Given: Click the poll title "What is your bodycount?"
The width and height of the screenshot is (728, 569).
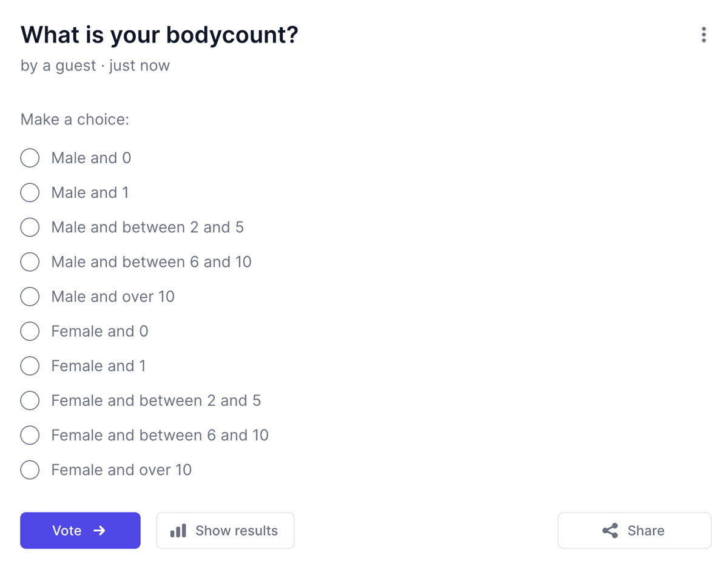Looking at the screenshot, I should pyautogui.click(x=160, y=35).
